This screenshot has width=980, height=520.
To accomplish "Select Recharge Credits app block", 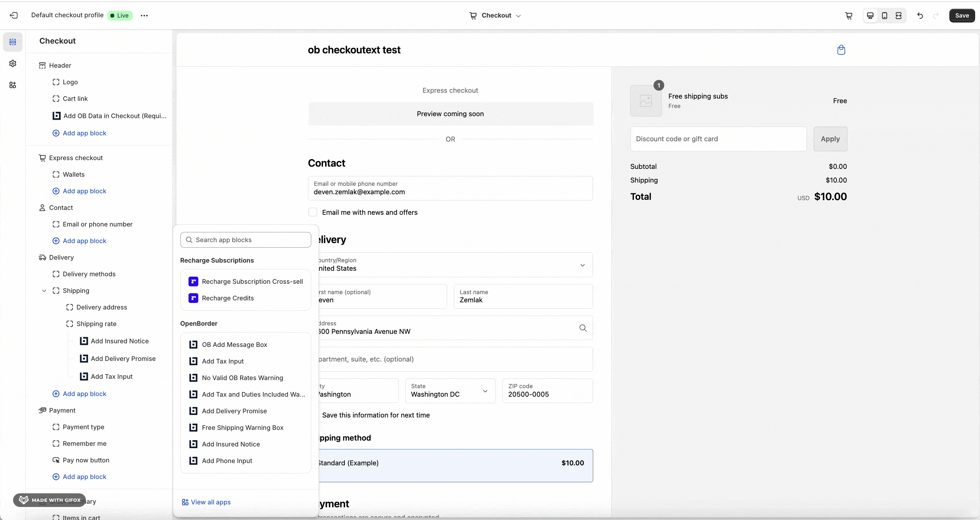I will tap(228, 298).
